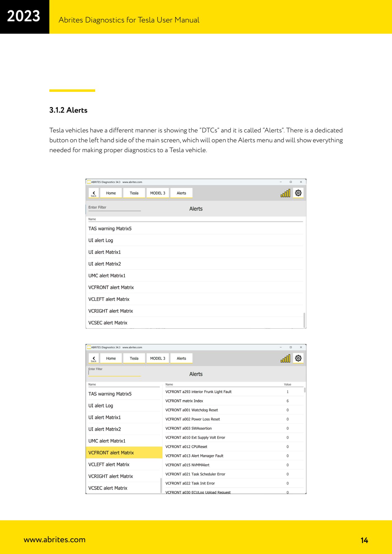Focus Enter Filter field in lower window

click(114, 372)
